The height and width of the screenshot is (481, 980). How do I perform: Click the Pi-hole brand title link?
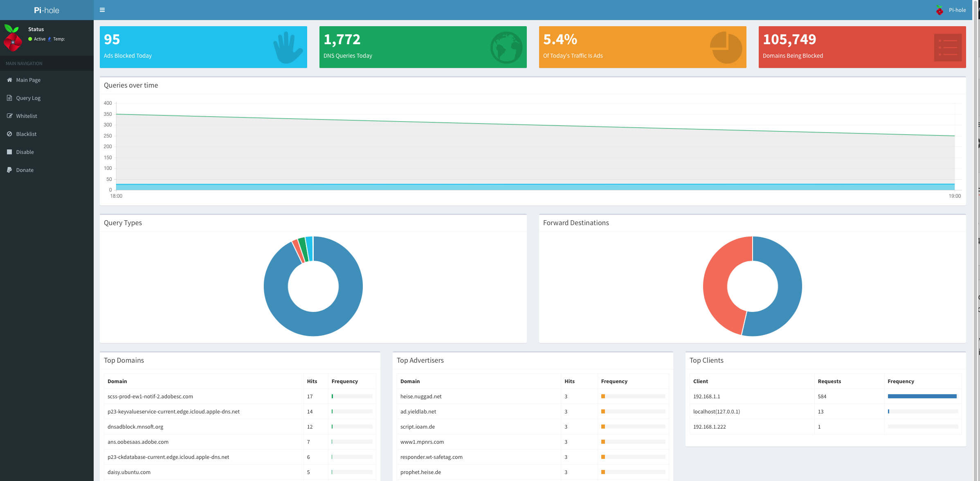coord(47,10)
